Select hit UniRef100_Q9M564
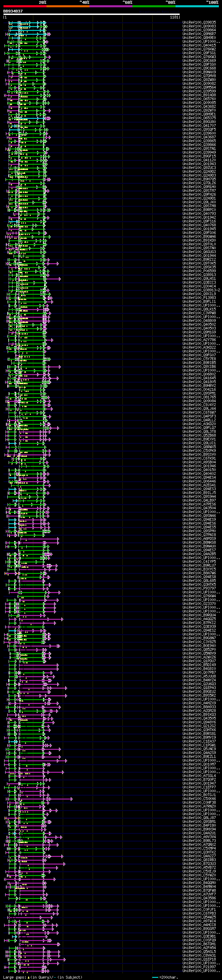 [x=199, y=88]
